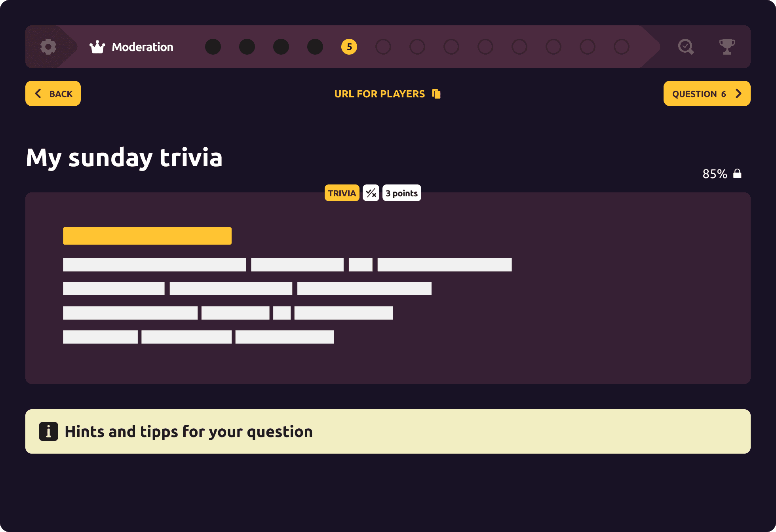Click the left chevron on the Back button
The width and height of the screenshot is (776, 532).
[x=38, y=93]
